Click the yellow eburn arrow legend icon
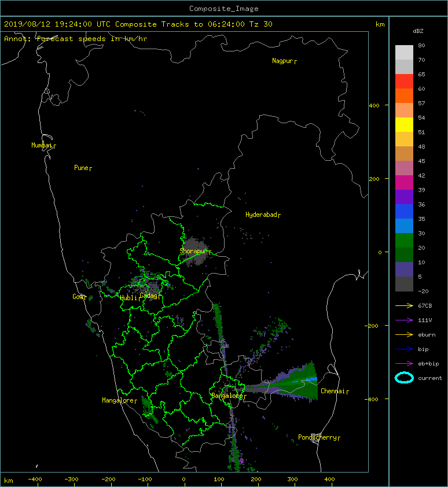Screen dimensions: 448x487 [404, 334]
